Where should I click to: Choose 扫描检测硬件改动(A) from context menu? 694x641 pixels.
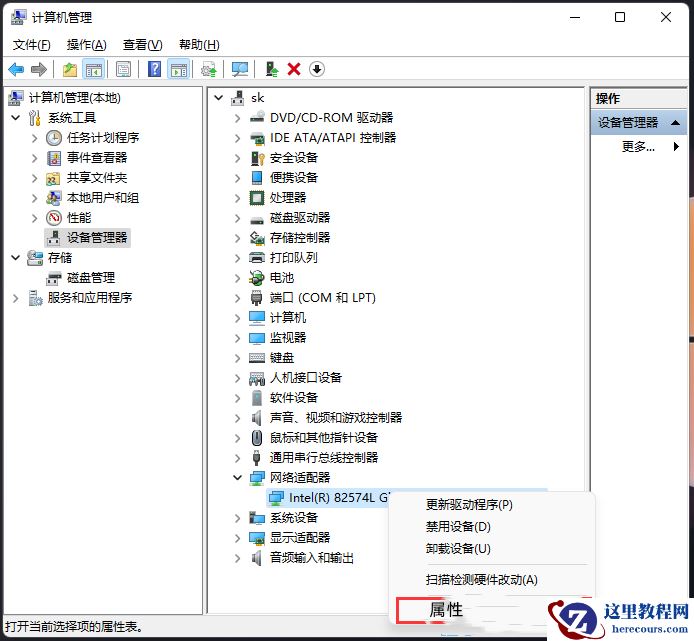pos(482,580)
